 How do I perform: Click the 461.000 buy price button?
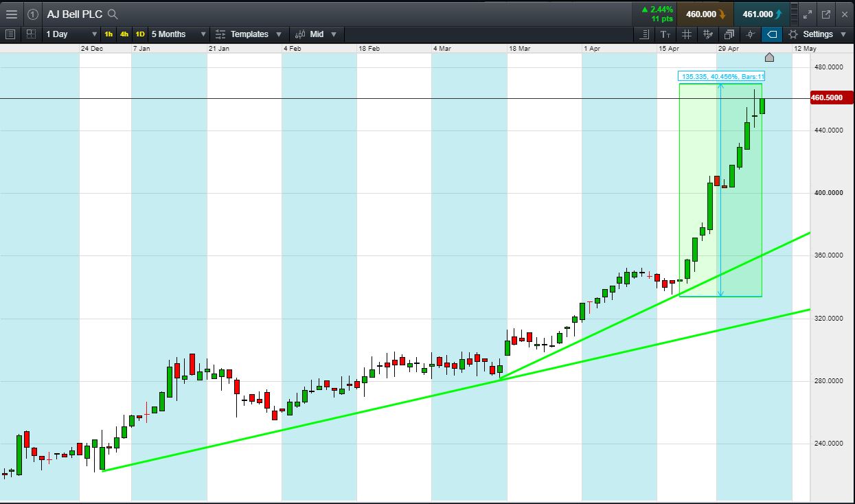pos(761,14)
